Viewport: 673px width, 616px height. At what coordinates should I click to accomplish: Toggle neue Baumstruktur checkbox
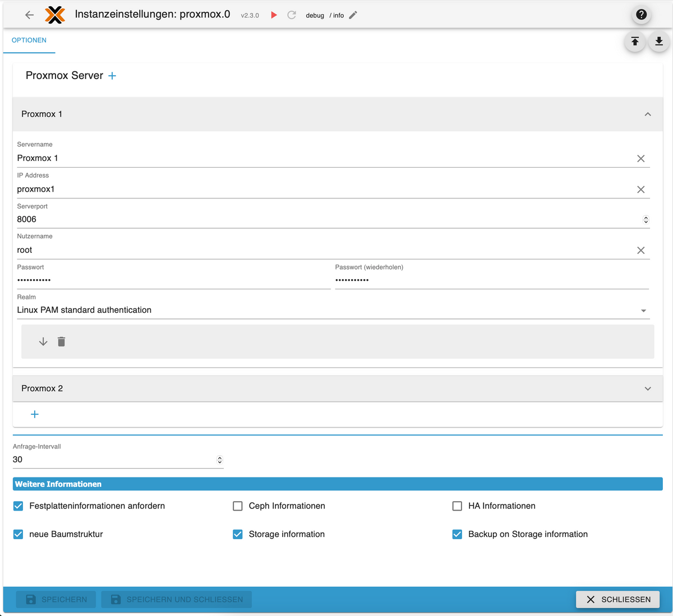[x=19, y=535]
